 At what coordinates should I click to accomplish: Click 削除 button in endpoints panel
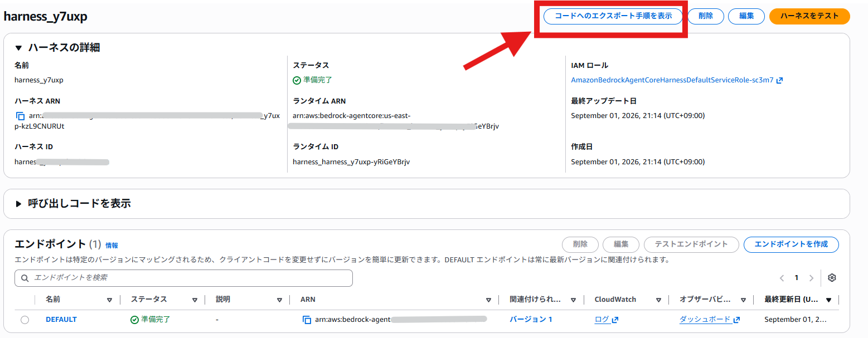(x=580, y=244)
